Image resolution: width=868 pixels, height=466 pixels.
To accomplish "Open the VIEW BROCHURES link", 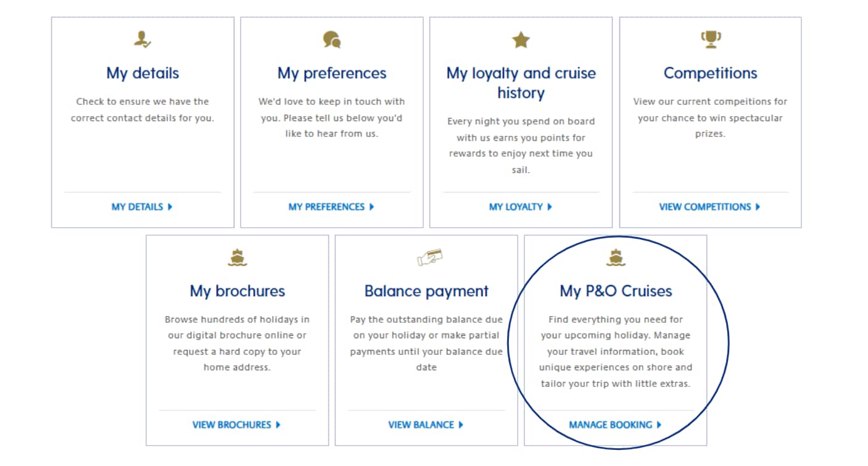I will (x=236, y=425).
